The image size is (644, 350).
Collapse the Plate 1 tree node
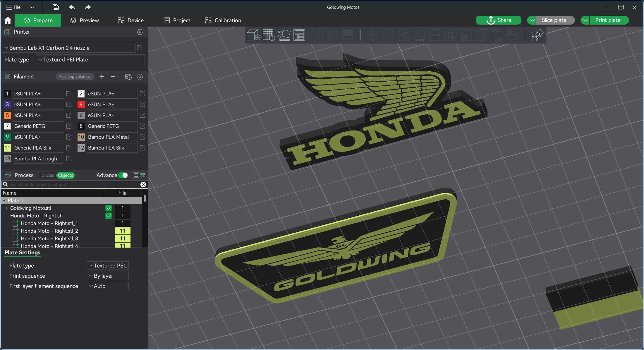click(4, 200)
